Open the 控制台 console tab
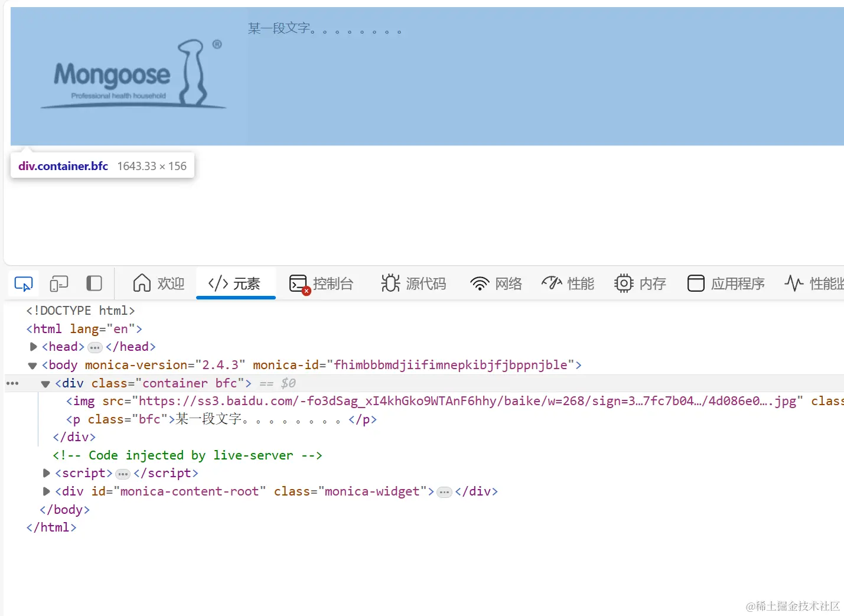Screen dimensions: 844x616 point(321,284)
